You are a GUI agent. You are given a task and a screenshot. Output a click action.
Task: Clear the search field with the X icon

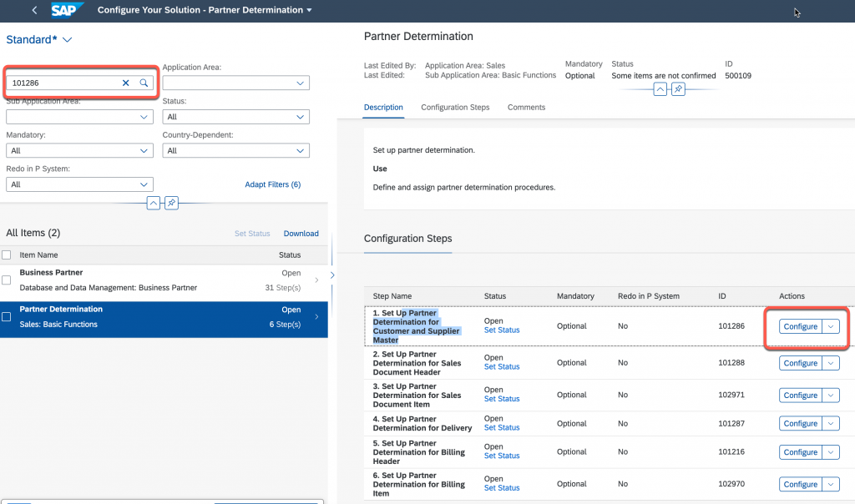[125, 83]
